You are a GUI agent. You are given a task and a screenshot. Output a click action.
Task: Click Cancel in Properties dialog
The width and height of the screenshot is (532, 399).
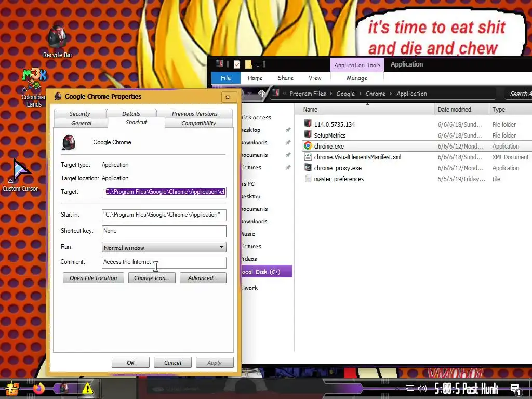[x=172, y=362]
